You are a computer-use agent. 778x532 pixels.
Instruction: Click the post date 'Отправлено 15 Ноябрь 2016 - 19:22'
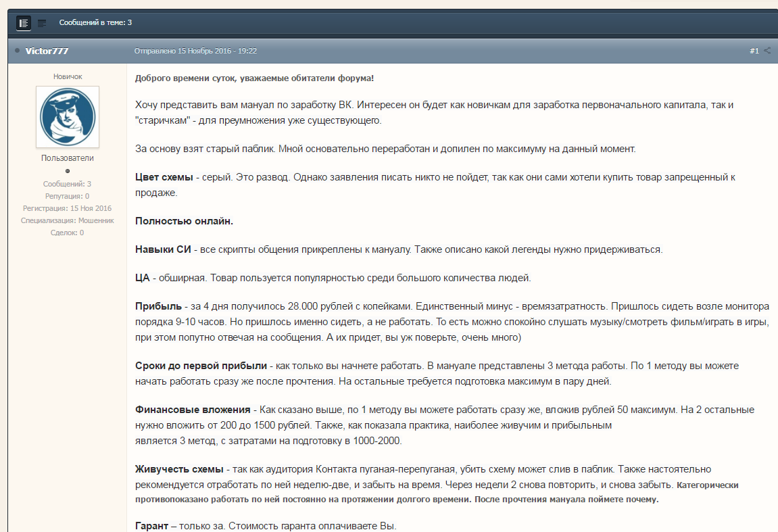(x=195, y=51)
